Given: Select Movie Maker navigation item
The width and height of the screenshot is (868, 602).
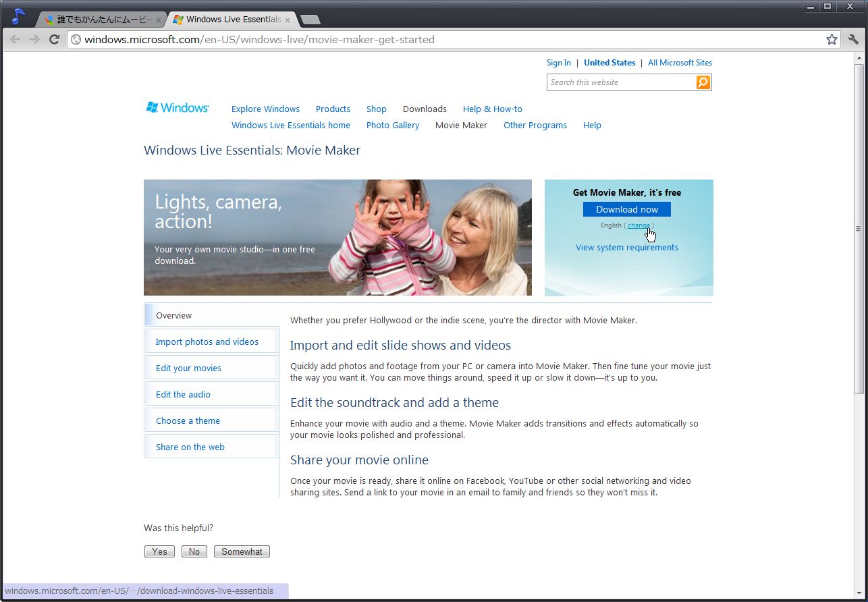Looking at the screenshot, I should [461, 125].
